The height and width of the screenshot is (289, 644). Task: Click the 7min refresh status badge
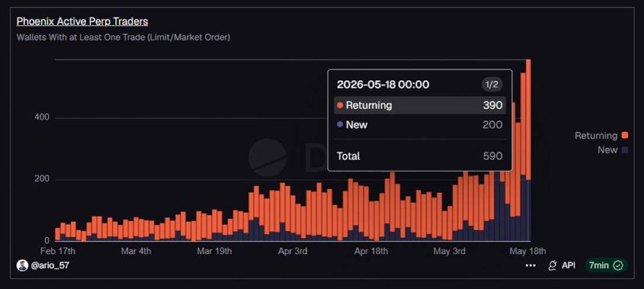(x=606, y=266)
